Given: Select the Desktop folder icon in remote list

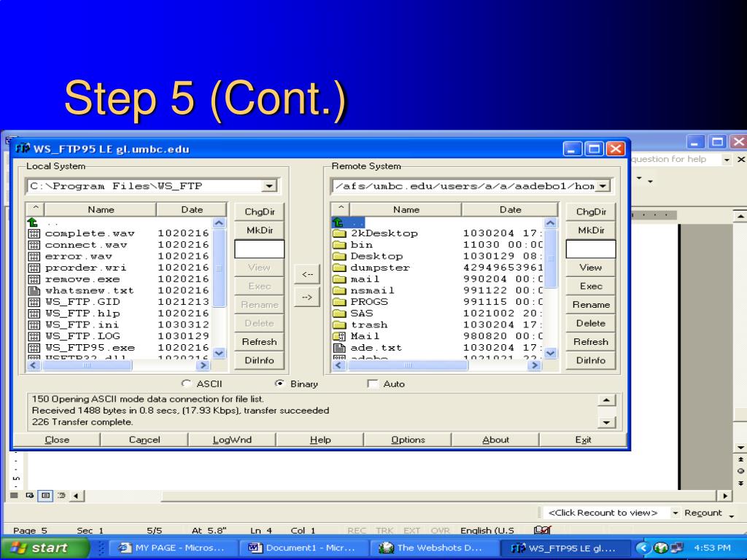Looking at the screenshot, I should [x=339, y=256].
